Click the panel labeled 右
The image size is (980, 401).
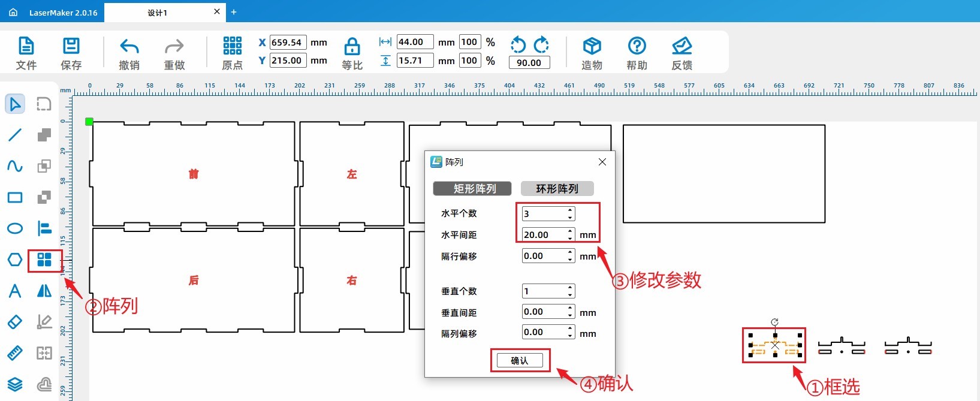[352, 280]
